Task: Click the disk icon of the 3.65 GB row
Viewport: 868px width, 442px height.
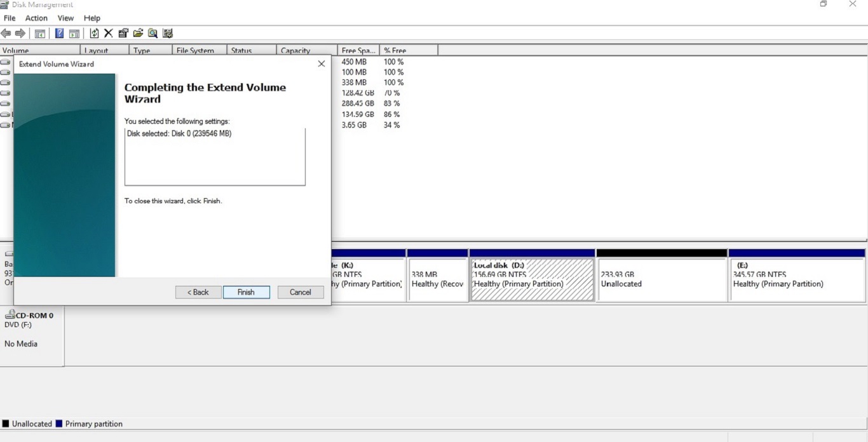Action: click(5, 125)
